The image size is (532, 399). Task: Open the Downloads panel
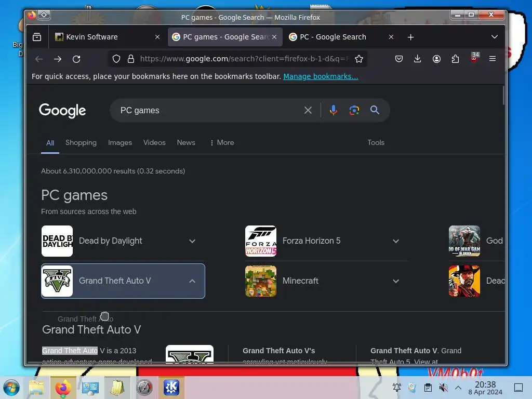(x=418, y=59)
